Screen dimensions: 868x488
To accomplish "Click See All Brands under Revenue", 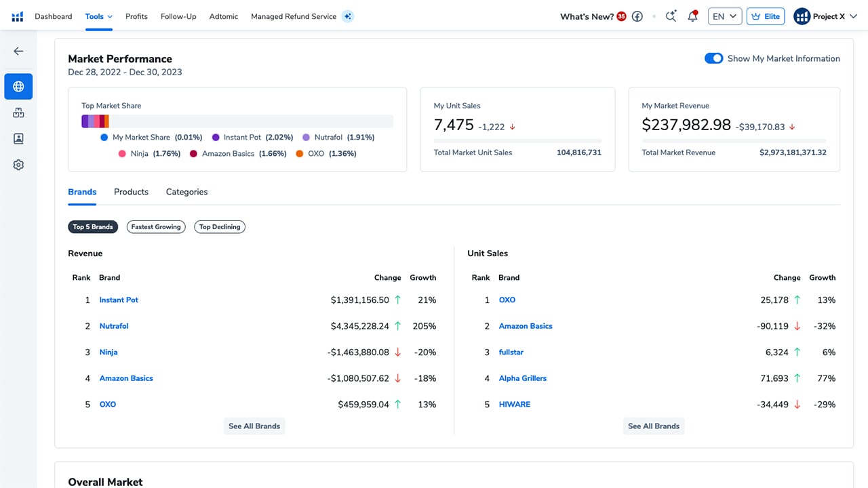I will [254, 426].
